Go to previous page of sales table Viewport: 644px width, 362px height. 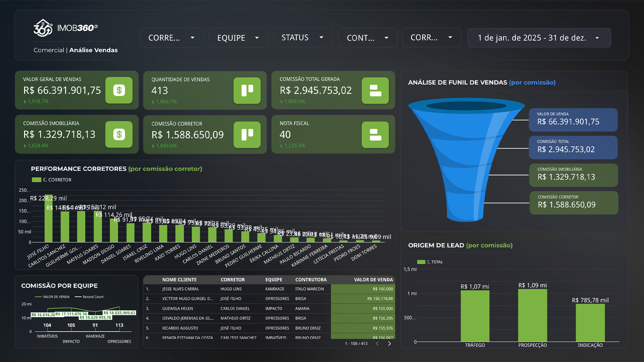pos(377,344)
